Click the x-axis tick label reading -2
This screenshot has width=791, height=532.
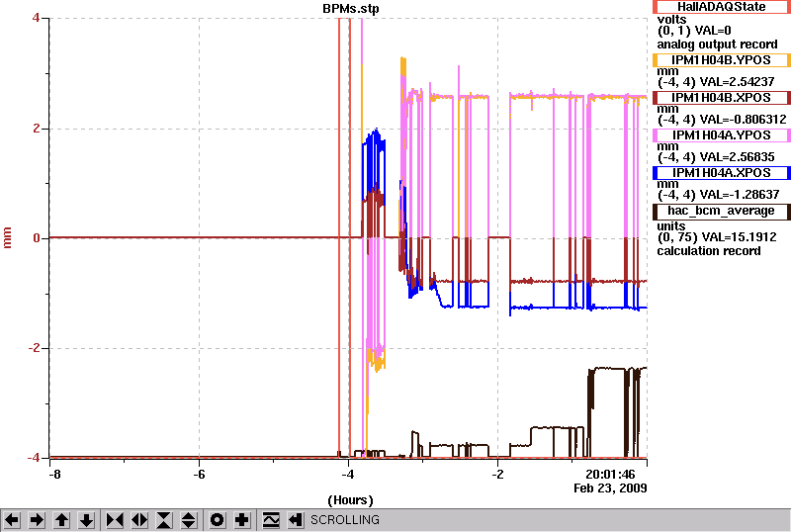point(497,475)
